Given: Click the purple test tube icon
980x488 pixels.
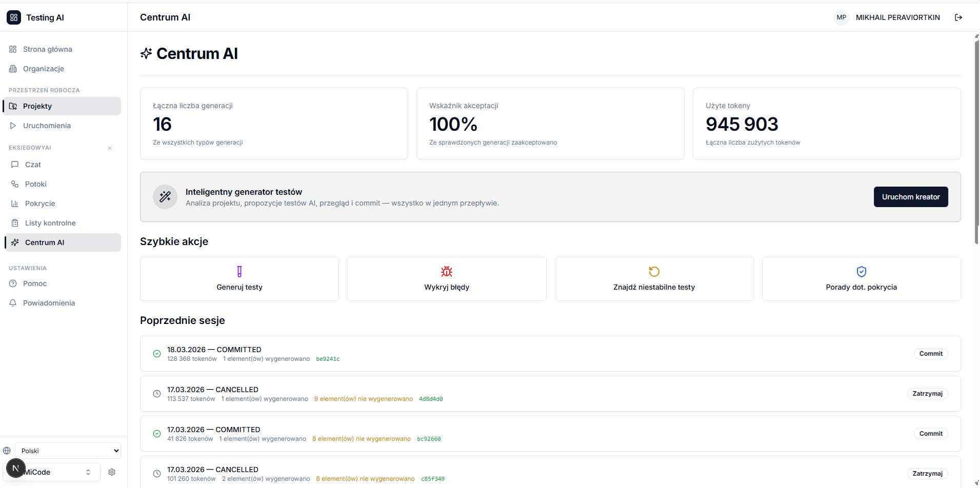Looking at the screenshot, I should click(239, 272).
